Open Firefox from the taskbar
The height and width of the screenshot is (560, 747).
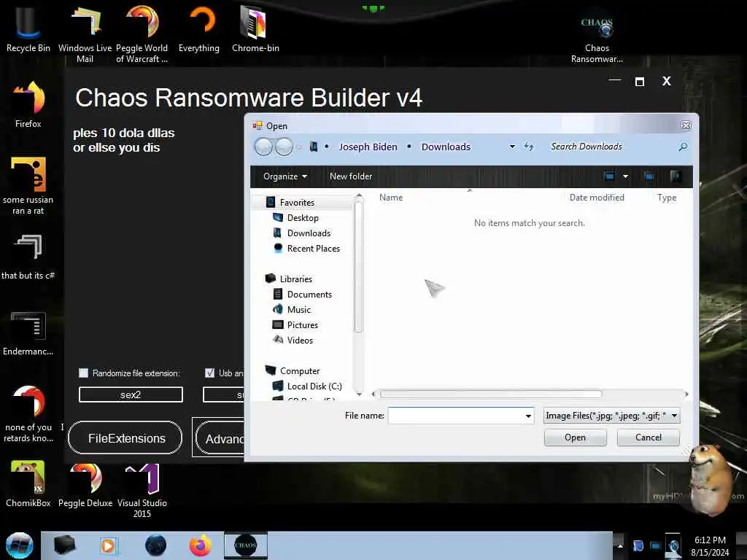pyautogui.click(x=200, y=545)
